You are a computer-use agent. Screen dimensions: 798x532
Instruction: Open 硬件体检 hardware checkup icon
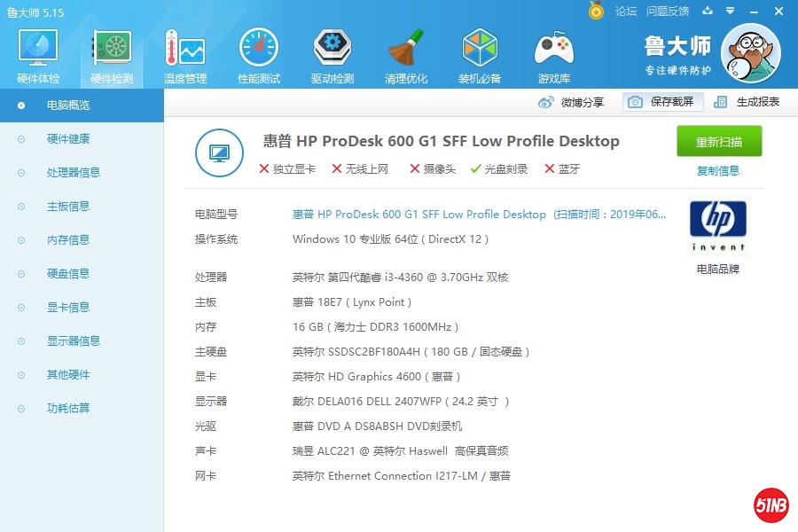(38, 55)
